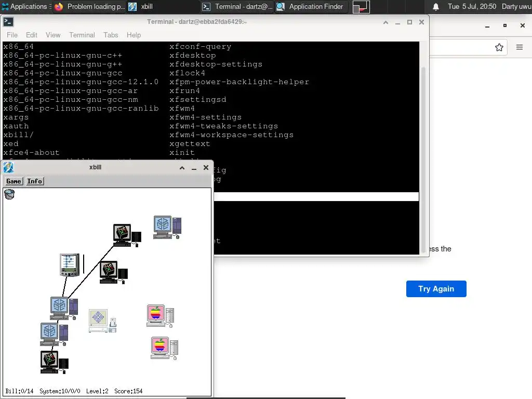Image resolution: width=532 pixels, height=399 pixels.
Task: Open the notification bell in the panel
Action: coord(436,7)
